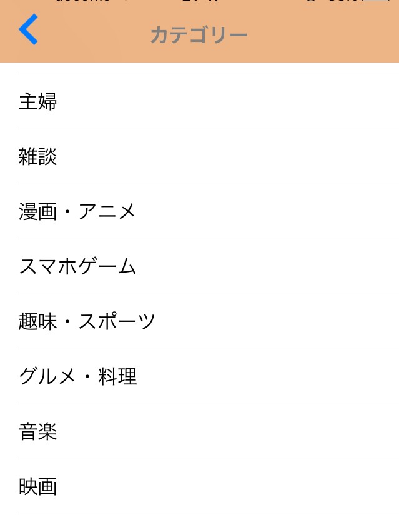Pick the 音楽 category
Image resolution: width=399 pixels, height=532 pixels.
(38, 431)
